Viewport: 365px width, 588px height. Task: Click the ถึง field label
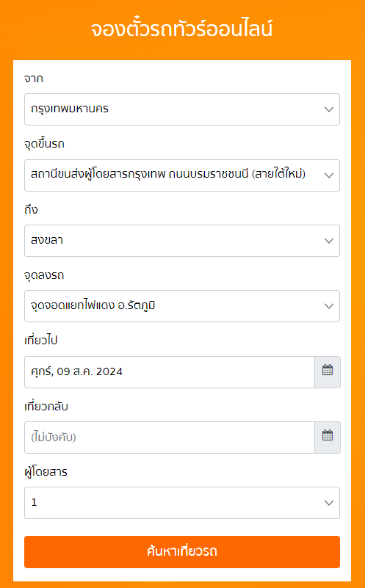pos(31,209)
